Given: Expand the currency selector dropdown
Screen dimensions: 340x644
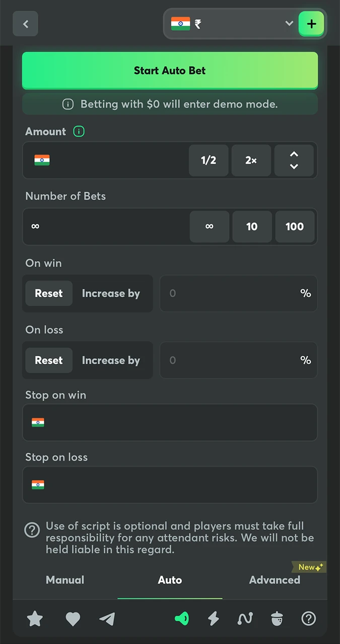Looking at the screenshot, I should pos(289,24).
